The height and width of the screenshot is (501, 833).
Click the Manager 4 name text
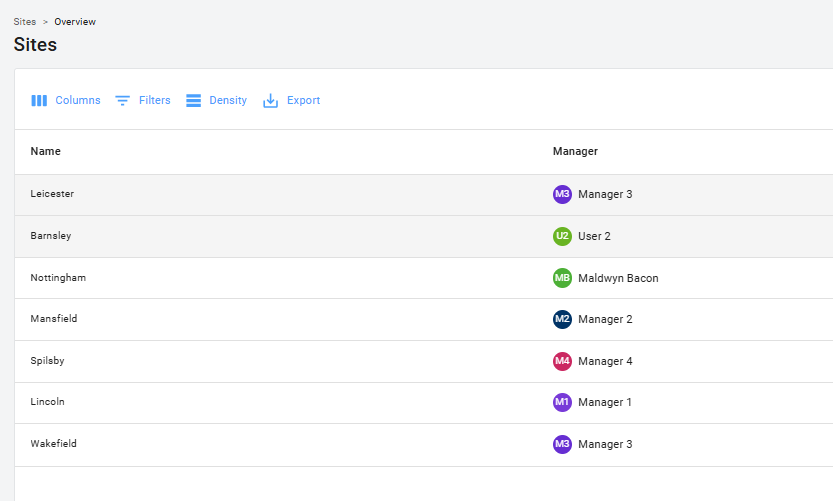(605, 361)
